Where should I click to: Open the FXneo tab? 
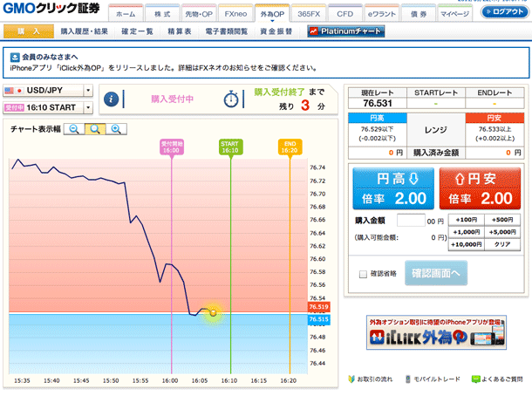pos(235,14)
